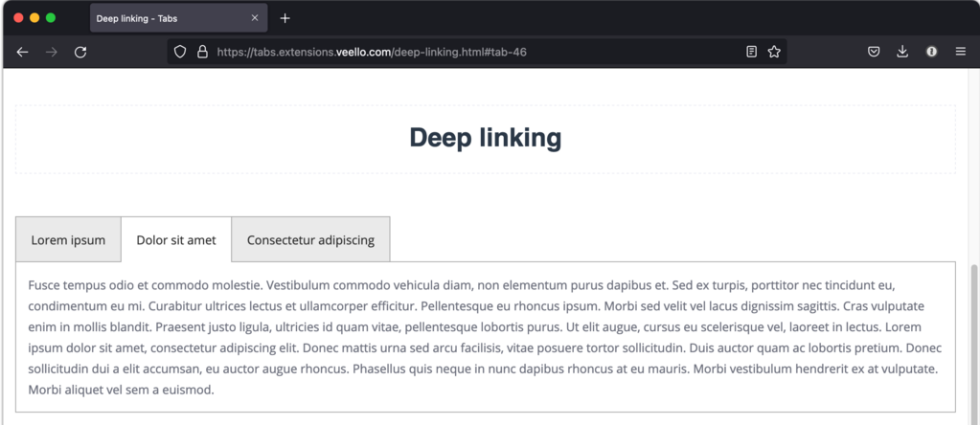Open the downloads panel
Screen dimensions: 980x425
coord(902,52)
